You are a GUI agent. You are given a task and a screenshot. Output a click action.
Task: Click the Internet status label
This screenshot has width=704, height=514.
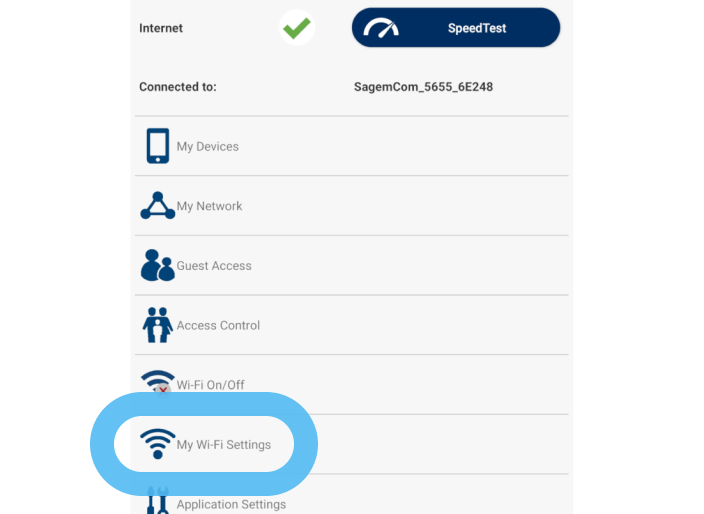coord(161,28)
